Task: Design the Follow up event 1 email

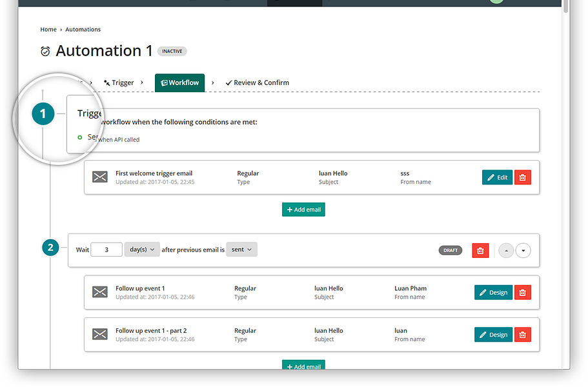Action: click(x=494, y=292)
